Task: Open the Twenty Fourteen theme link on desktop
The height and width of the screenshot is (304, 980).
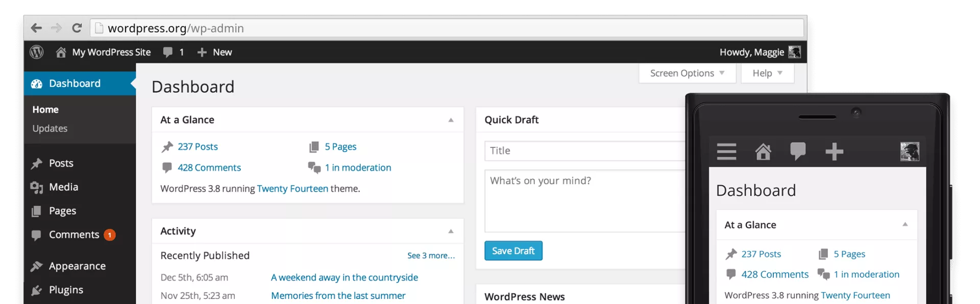Action: pyautogui.click(x=293, y=189)
